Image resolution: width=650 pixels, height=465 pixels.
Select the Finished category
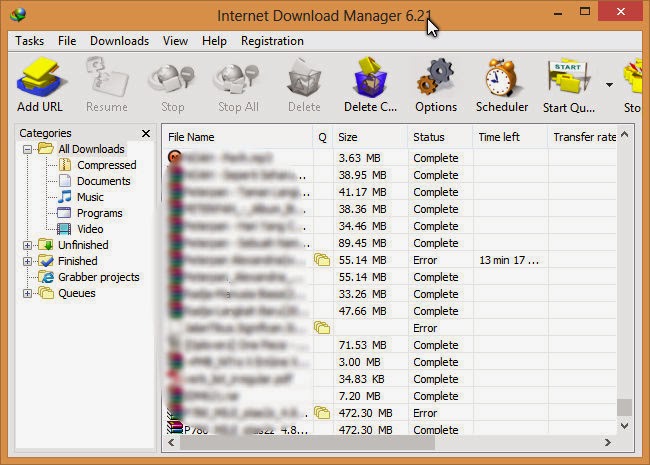pos(78,262)
